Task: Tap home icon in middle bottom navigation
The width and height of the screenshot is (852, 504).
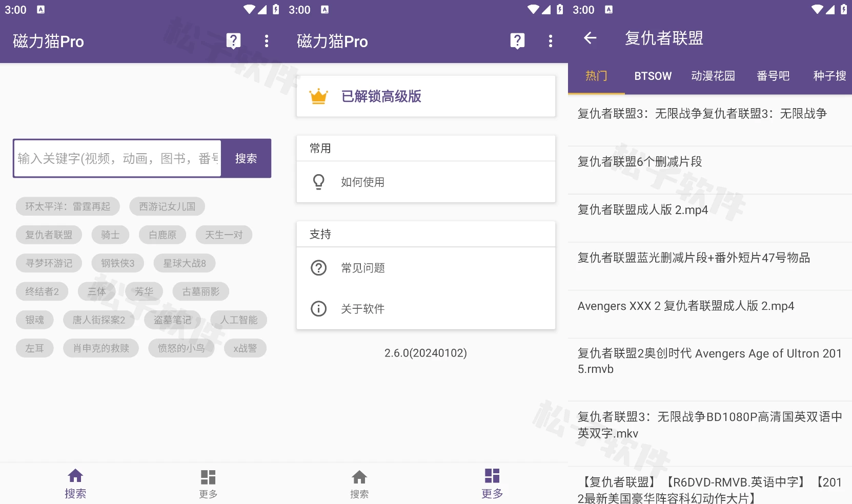Action: (x=359, y=477)
